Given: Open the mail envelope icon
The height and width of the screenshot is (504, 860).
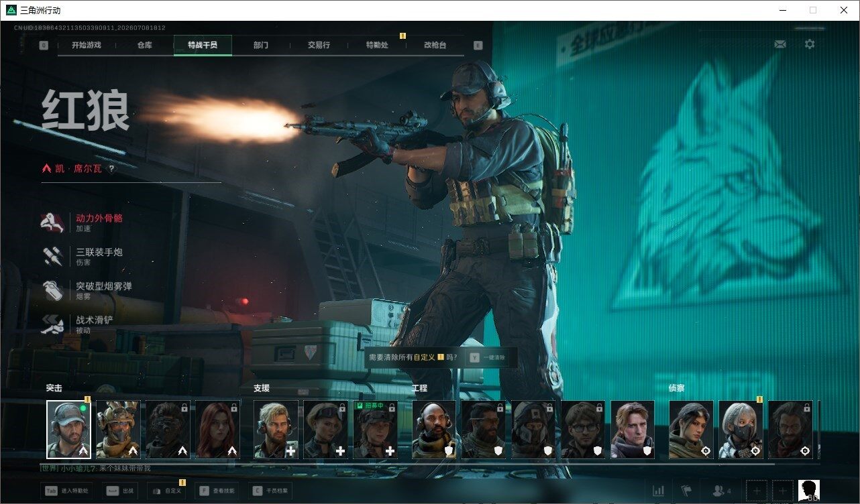Looking at the screenshot, I should click(x=780, y=44).
